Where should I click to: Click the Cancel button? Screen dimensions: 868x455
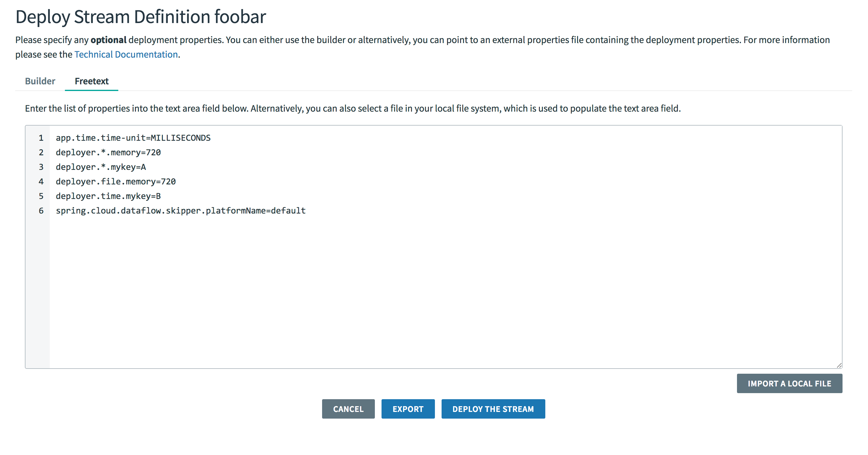tap(348, 409)
